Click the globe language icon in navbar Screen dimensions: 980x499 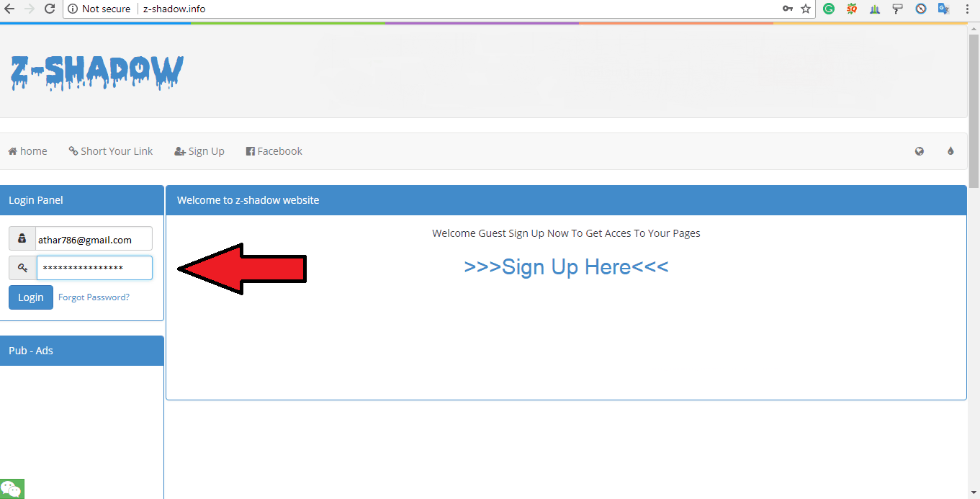pyautogui.click(x=919, y=151)
